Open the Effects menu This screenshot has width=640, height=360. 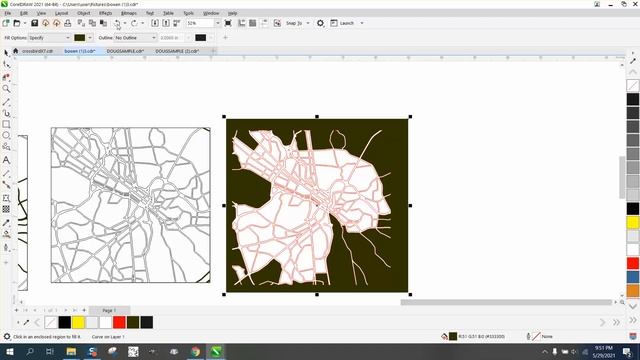coord(105,13)
